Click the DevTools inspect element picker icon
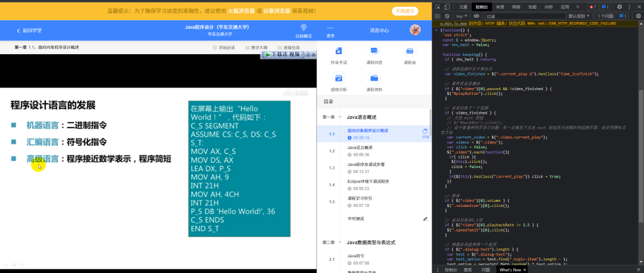Screen dimensions: 644x273 coord(438,6)
